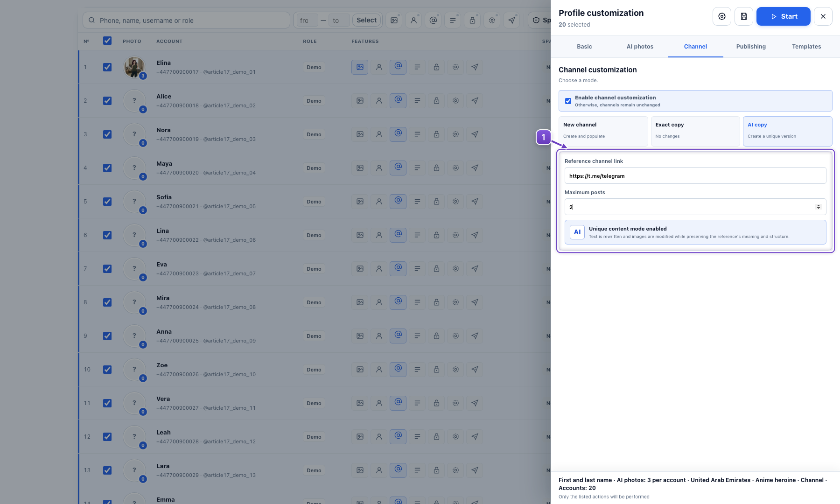Click the text lines filter icon in toolbar
The image size is (840, 504).
453,20
